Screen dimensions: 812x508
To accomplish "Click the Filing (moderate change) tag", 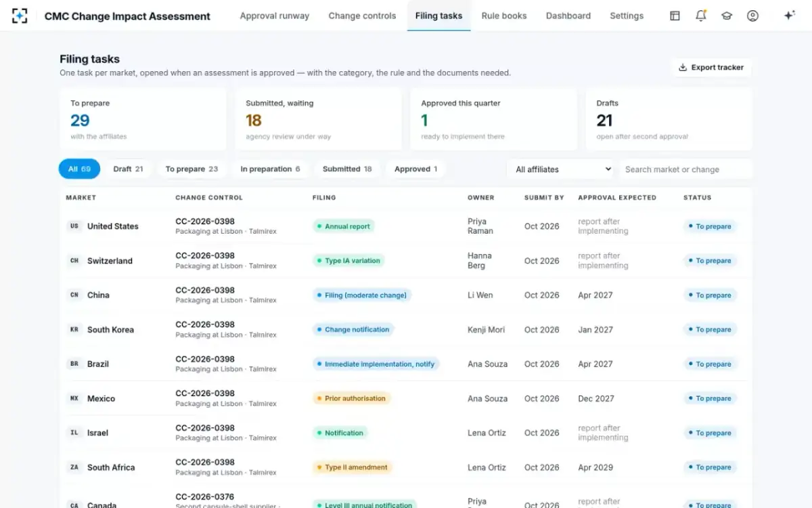I will pos(362,295).
